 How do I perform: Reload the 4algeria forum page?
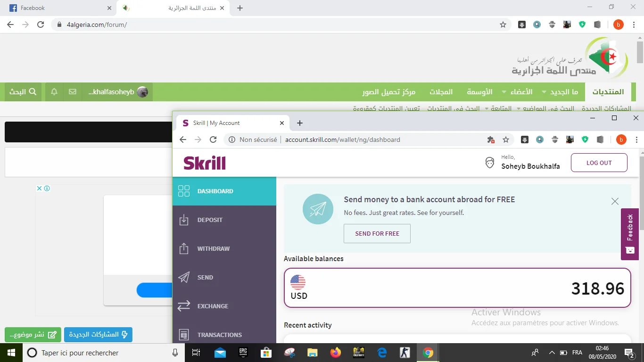41,25
